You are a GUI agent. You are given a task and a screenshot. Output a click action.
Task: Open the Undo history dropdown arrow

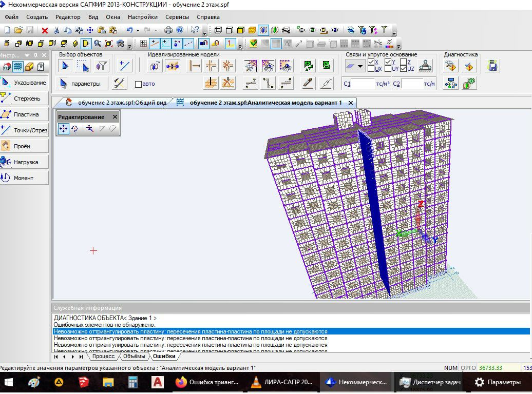click(x=138, y=30)
